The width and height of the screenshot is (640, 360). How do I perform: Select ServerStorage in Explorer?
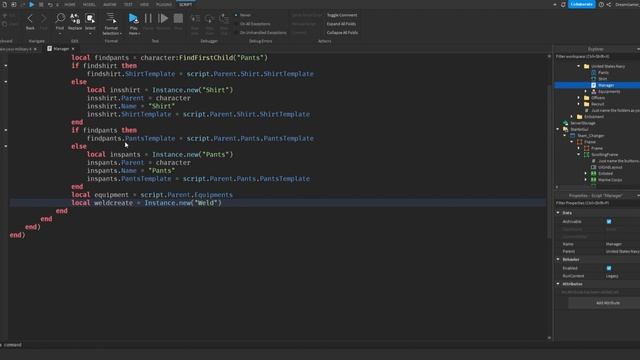pos(583,123)
